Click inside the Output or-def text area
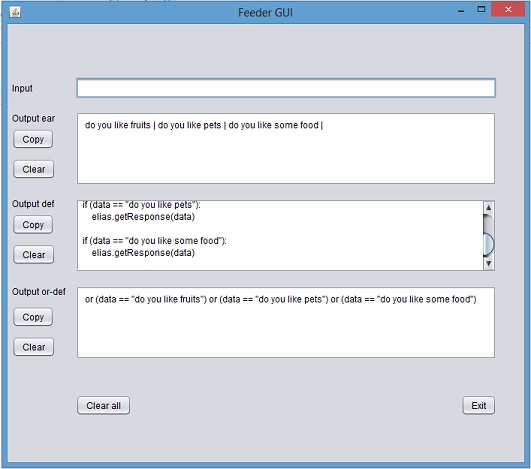531x469 pixels. 286,322
